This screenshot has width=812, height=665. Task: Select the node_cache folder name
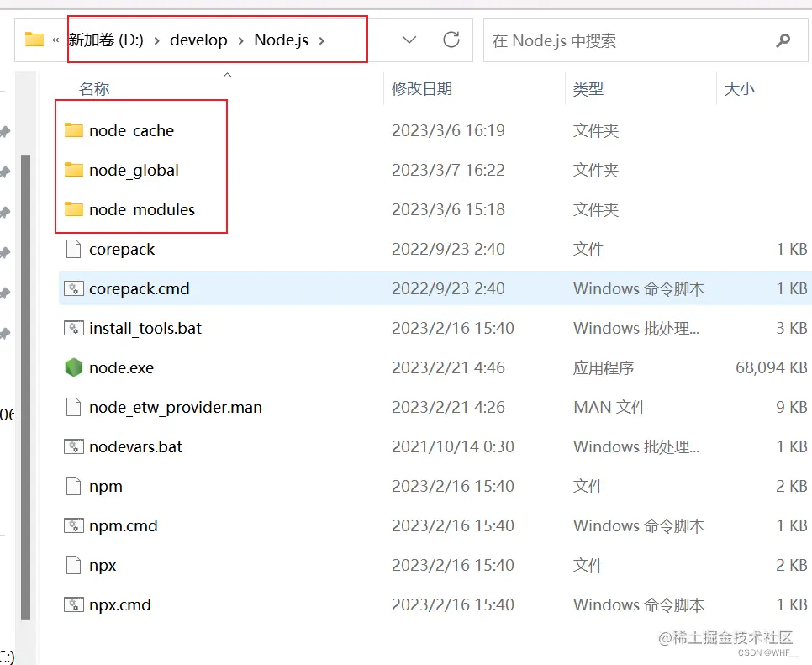click(x=131, y=131)
